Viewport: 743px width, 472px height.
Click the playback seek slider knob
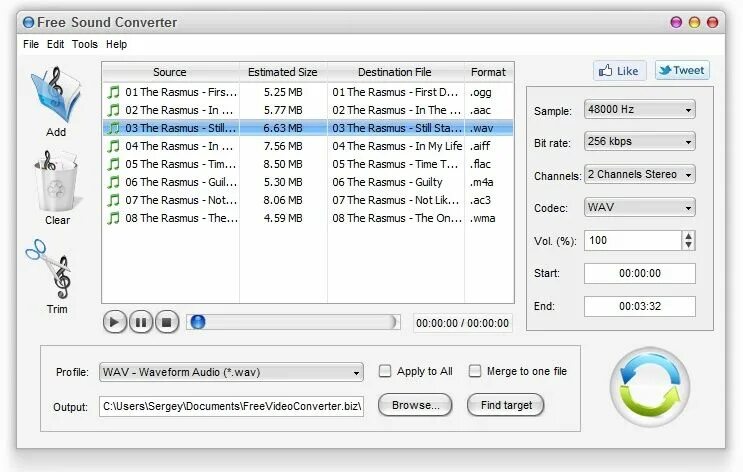click(x=198, y=322)
